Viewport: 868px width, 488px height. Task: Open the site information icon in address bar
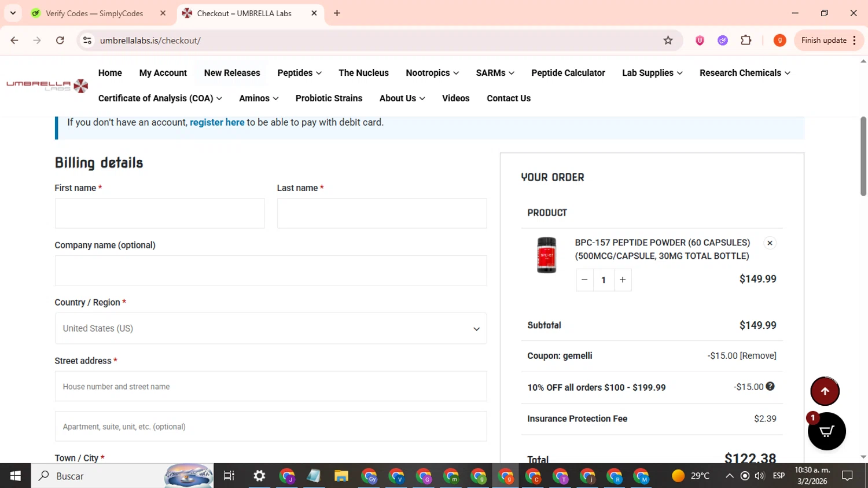87,41
